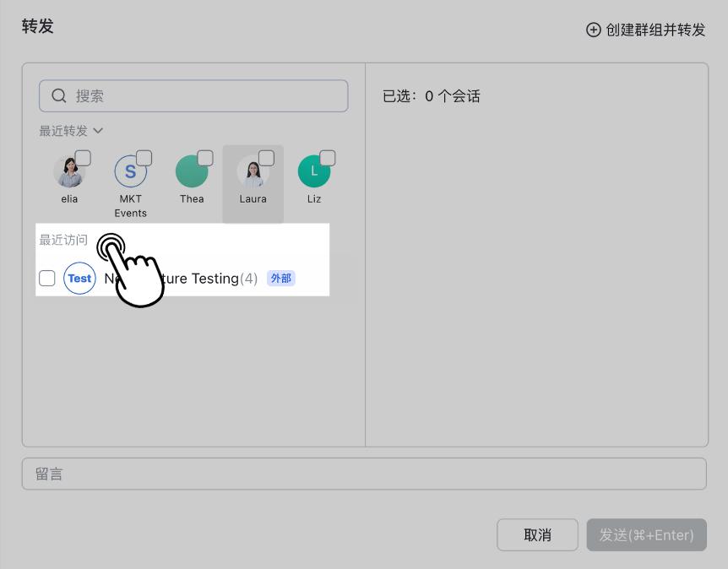Select the New Feature Testing group checkbox
Image resolution: width=728 pixels, height=569 pixels.
pos(47,278)
